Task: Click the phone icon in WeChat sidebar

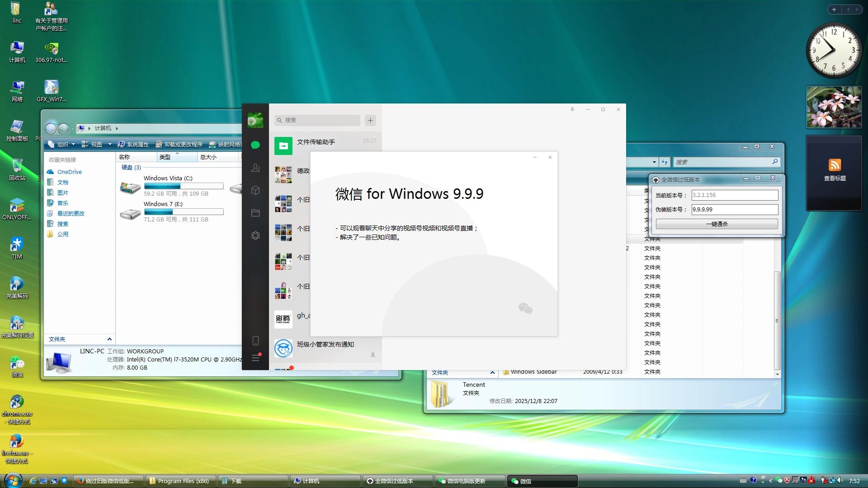Action: point(255,341)
